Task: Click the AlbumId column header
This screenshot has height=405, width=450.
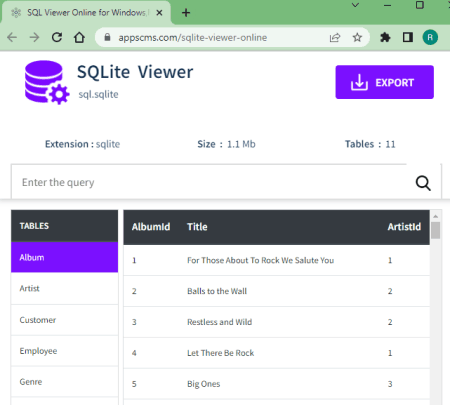Action: coord(151,227)
